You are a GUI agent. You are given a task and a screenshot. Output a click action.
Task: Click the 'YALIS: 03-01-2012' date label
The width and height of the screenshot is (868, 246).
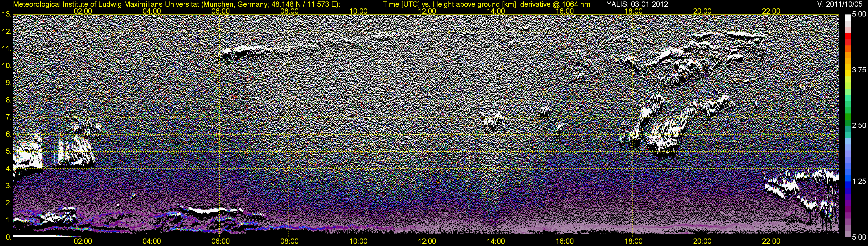click(637, 4)
